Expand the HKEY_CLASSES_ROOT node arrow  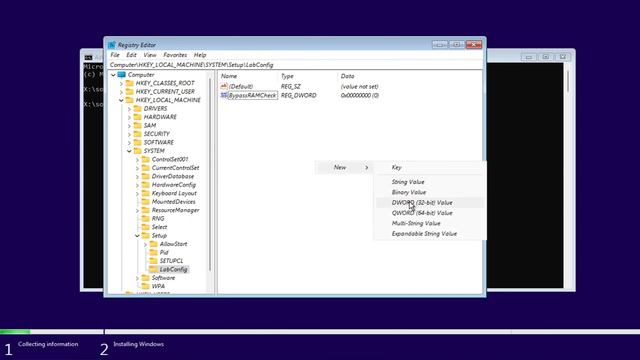(121, 83)
